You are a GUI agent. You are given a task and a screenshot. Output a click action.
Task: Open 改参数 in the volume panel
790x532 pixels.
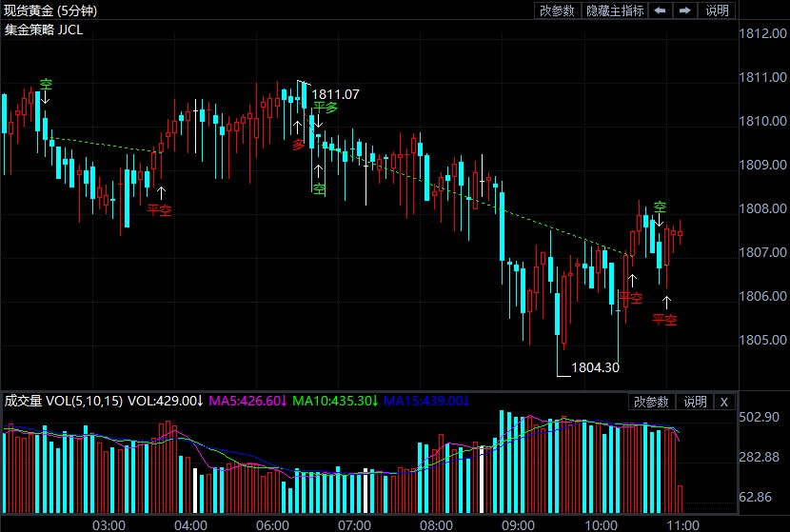tap(652, 402)
